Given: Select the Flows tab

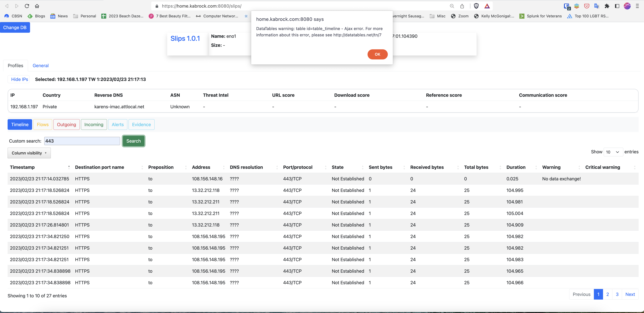Looking at the screenshot, I should click(43, 124).
